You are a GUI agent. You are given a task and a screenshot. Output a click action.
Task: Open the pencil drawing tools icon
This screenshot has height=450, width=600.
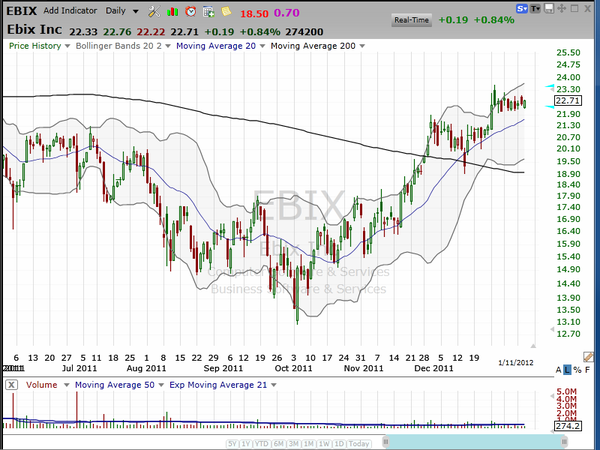588,357
